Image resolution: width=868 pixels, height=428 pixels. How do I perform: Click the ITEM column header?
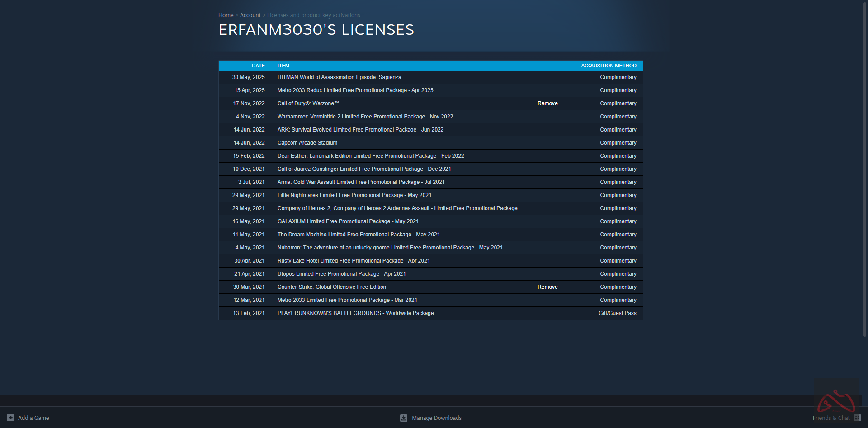point(283,66)
